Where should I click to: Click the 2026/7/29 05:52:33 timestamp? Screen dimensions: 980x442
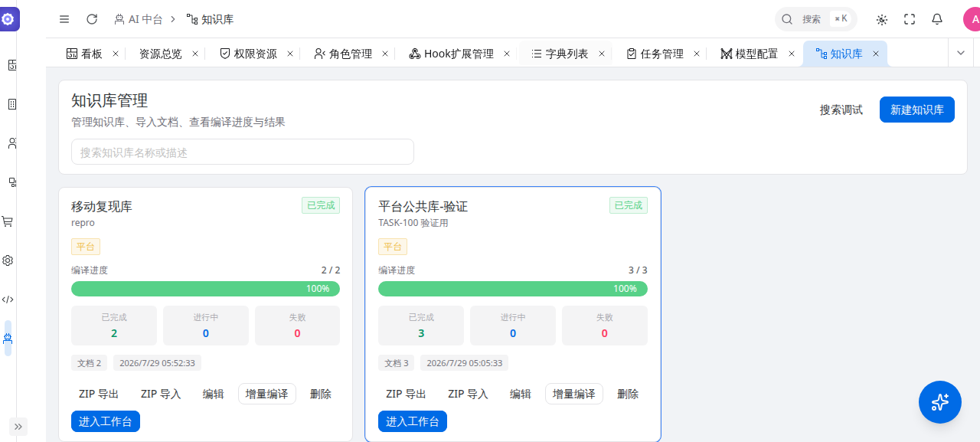tap(157, 363)
